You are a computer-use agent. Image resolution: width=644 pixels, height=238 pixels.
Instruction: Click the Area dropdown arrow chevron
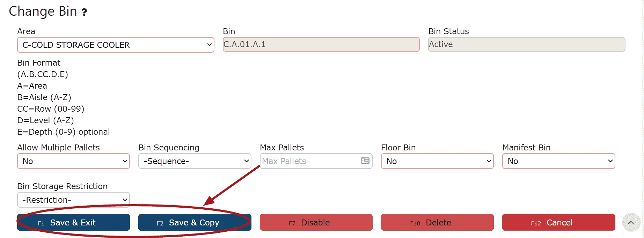(209, 45)
